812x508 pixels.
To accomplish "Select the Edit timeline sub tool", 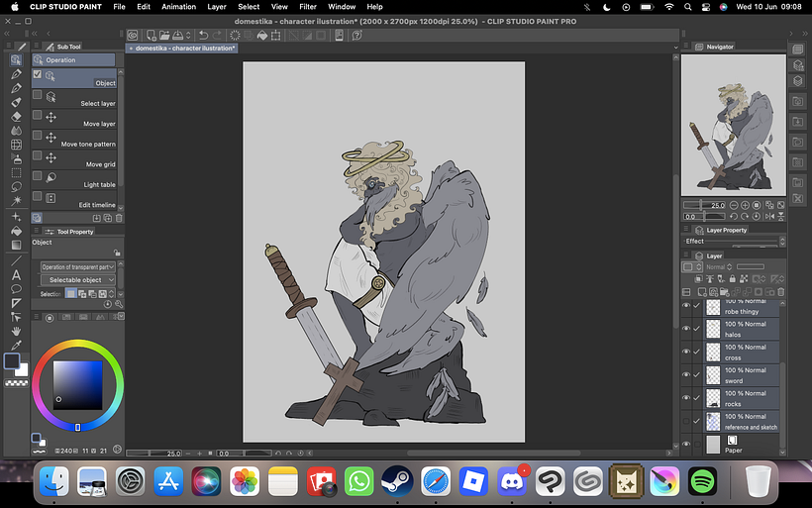I will point(74,201).
